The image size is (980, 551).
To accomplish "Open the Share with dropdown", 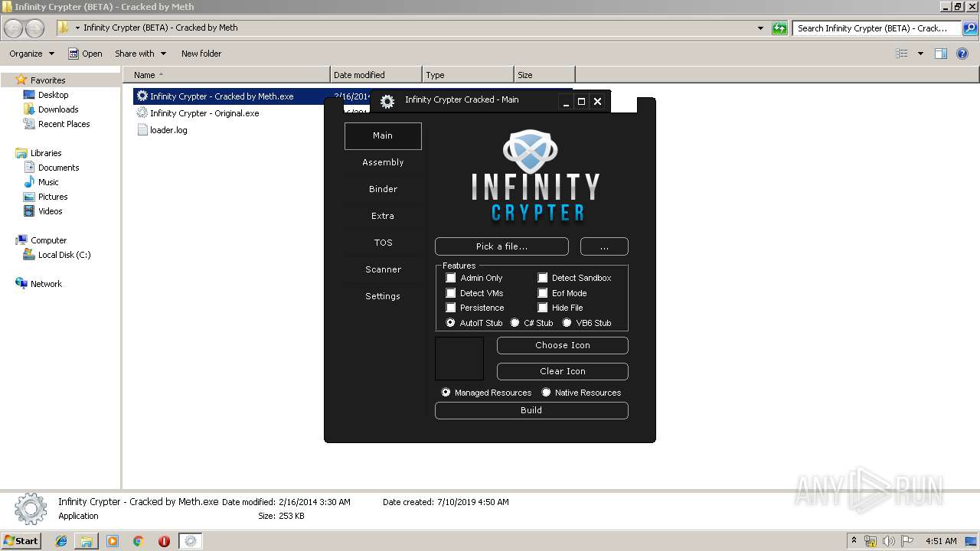I will (140, 54).
